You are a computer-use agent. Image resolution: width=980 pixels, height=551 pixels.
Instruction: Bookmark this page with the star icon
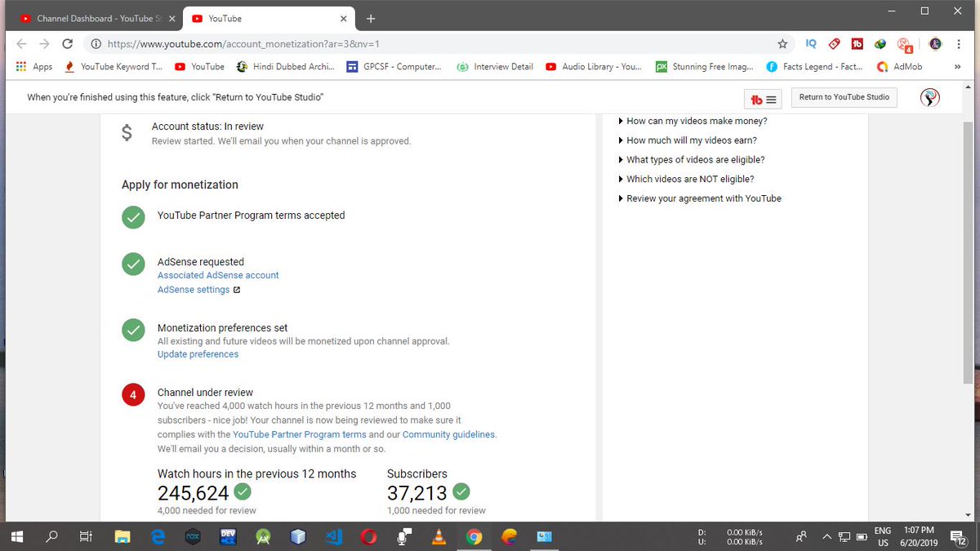(782, 44)
